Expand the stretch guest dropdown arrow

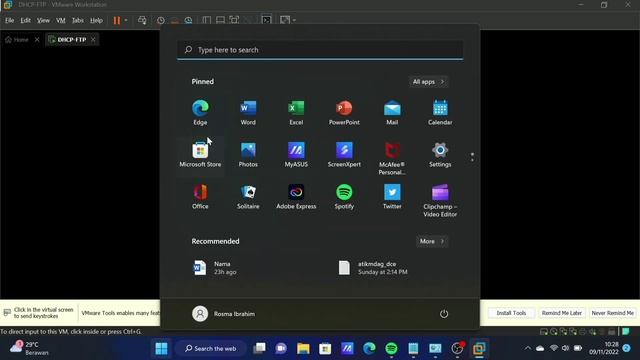click(294, 20)
